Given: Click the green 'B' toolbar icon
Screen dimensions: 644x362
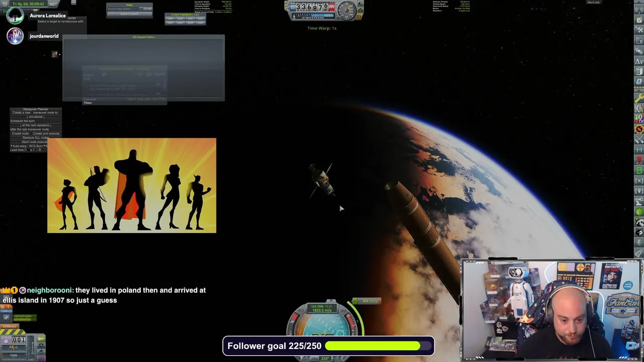Looking at the screenshot, I should [639, 169].
